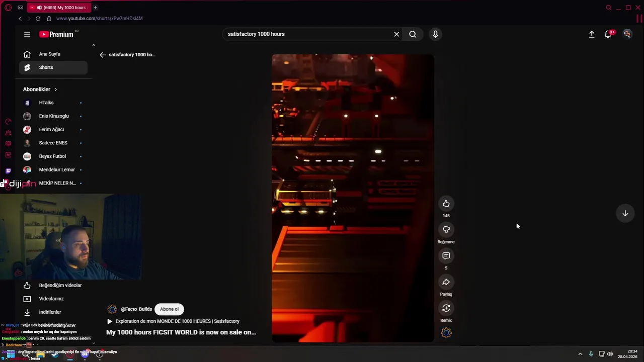
Task: Subscribe with the Abone ol button
Action: coord(169,309)
